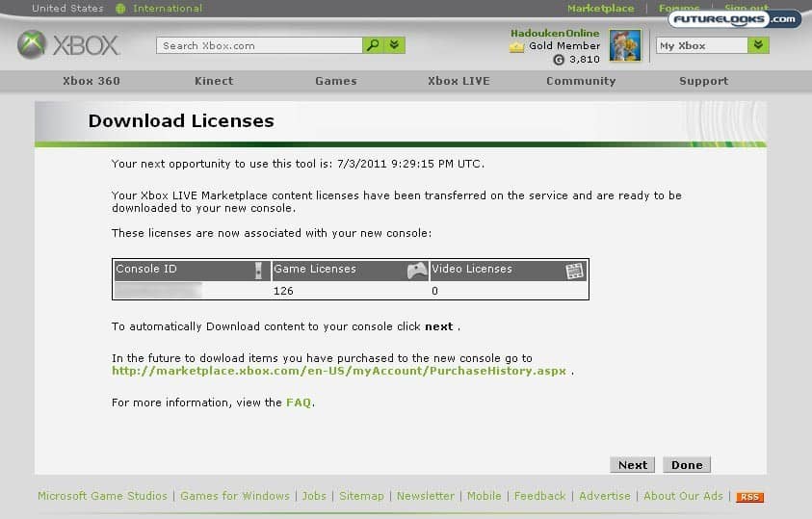Select the Kinect navigation tab
The height and width of the screenshot is (519, 812).
pos(214,81)
